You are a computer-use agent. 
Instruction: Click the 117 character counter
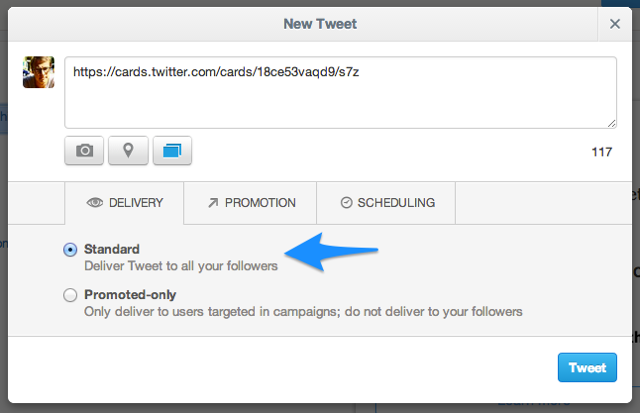click(x=602, y=152)
